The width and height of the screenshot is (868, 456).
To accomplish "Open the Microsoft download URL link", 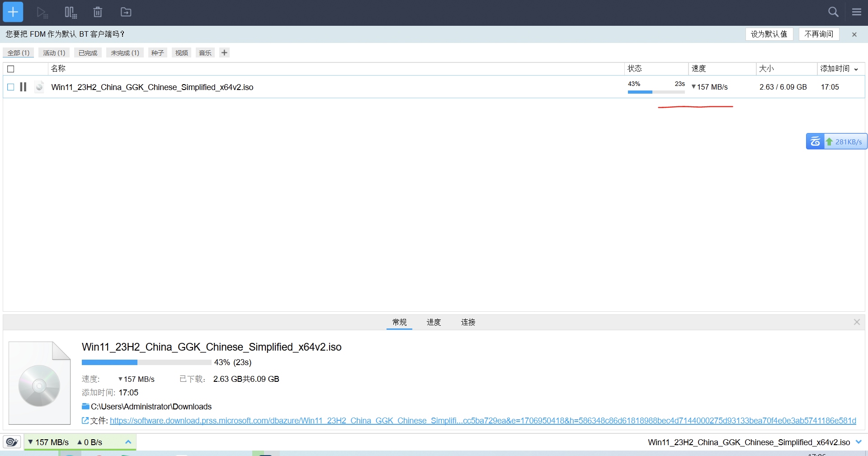I will click(482, 421).
